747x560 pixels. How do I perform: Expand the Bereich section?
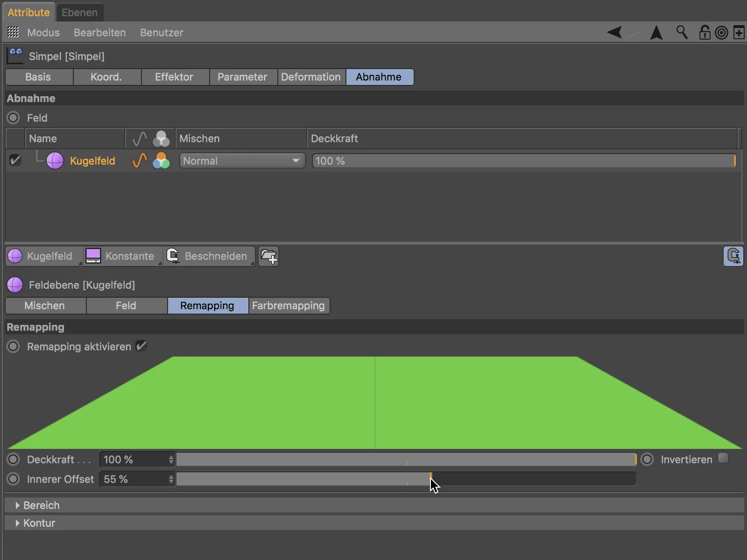tap(374, 505)
